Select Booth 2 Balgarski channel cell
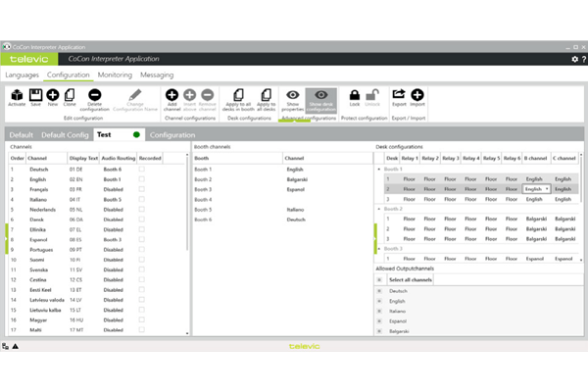 coord(297,179)
